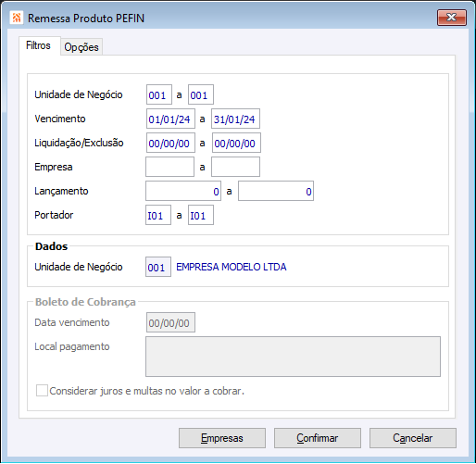Close the Remessa Produto PEFIN window

click(452, 18)
